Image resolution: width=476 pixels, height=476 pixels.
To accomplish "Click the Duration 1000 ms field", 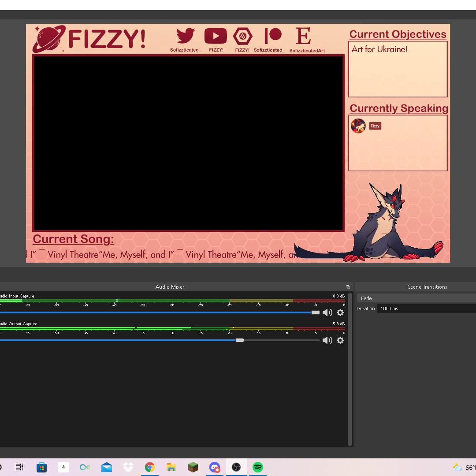I will 426,309.
